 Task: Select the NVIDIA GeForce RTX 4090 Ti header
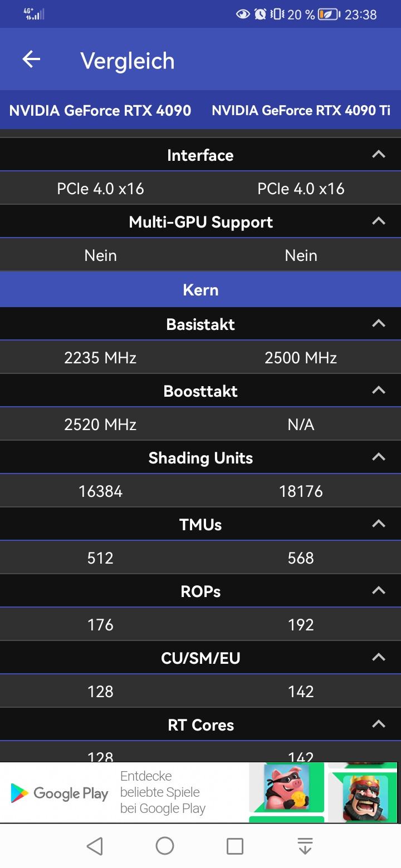(x=301, y=110)
